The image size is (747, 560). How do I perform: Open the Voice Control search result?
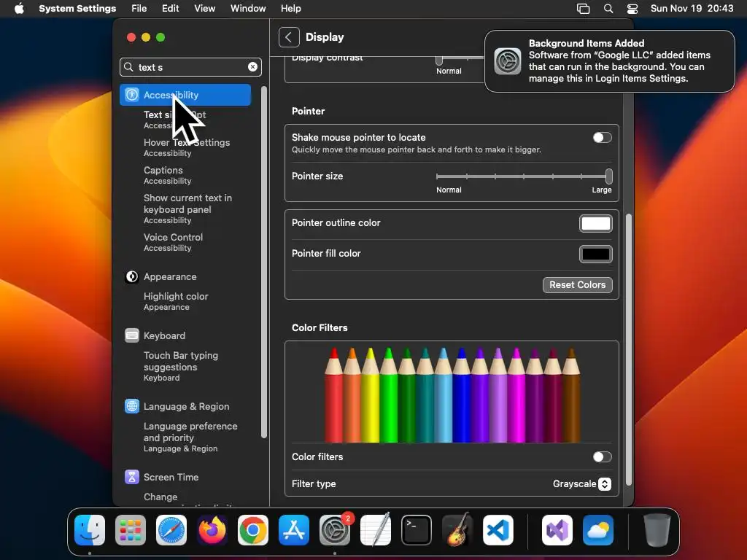click(x=173, y=242)
